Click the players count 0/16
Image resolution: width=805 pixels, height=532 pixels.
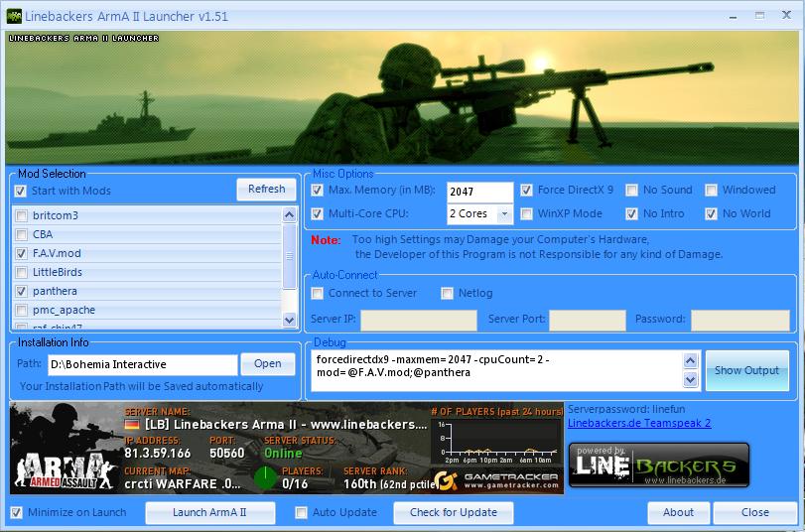pyautogui.click(x=295, y=484)
